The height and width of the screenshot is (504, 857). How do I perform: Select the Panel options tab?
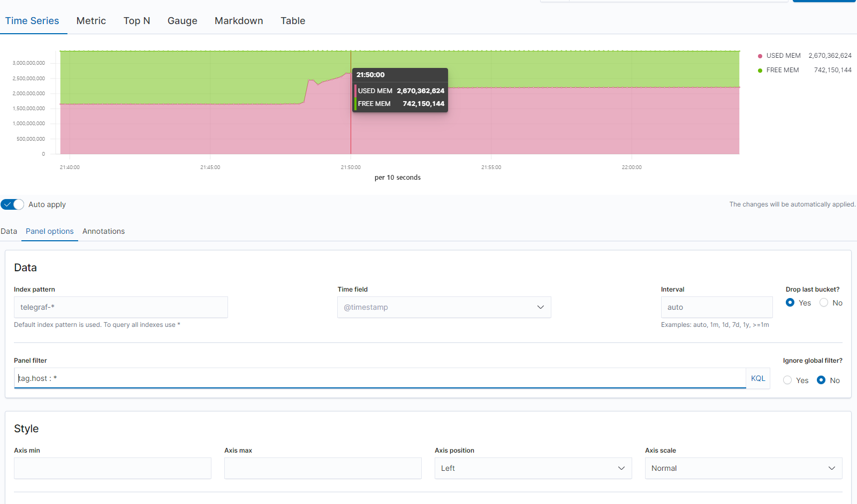[x=50, y=231]
